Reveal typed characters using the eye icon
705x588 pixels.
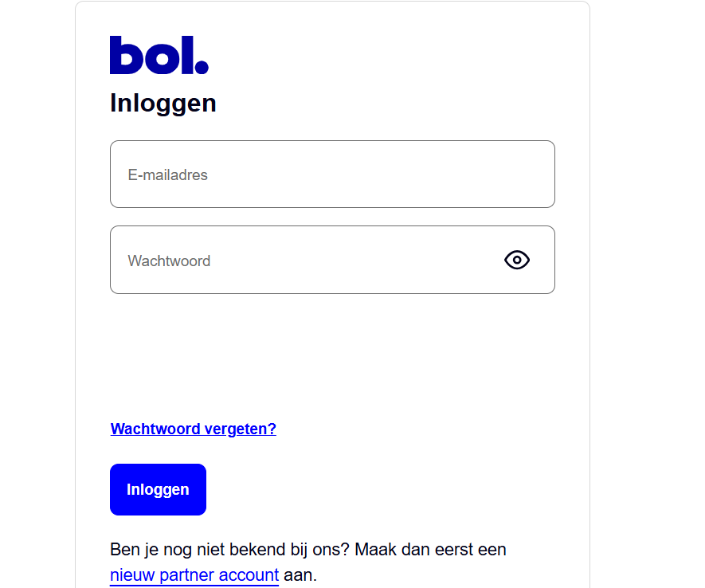click(517, 260)
